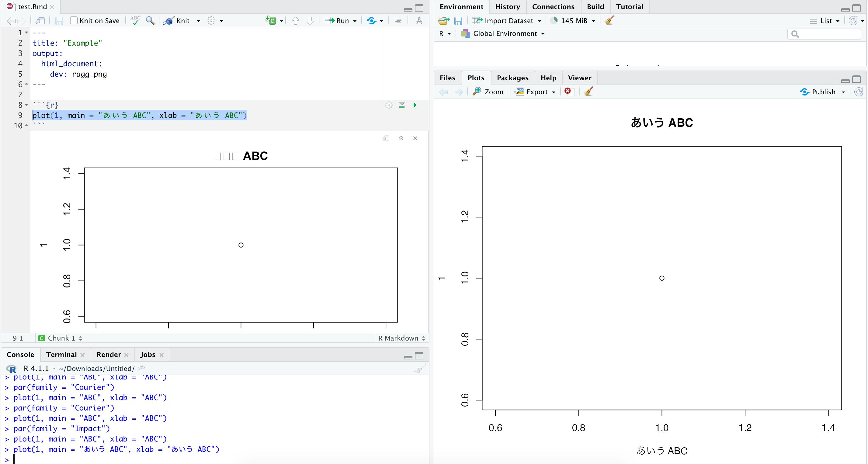Open the Packages tab
This screenshot has height=464, width=868.
coord(512,78)
